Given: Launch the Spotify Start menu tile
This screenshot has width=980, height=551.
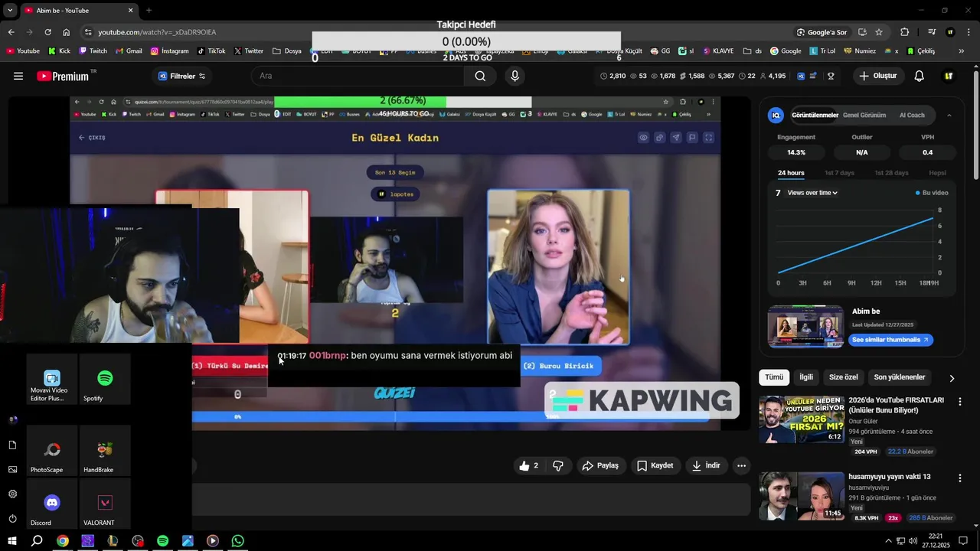Looking at the screenshot, I should pyautogui.click(x=105, y=379).
